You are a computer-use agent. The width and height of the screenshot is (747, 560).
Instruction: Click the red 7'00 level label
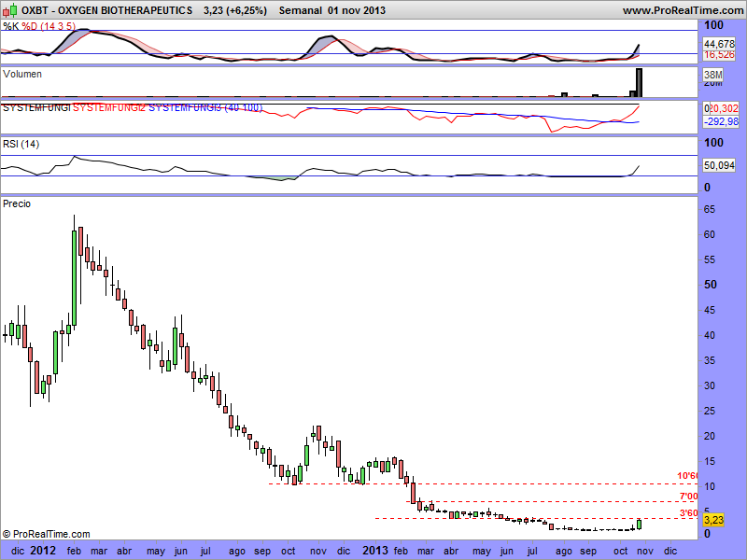coord(689,496)
